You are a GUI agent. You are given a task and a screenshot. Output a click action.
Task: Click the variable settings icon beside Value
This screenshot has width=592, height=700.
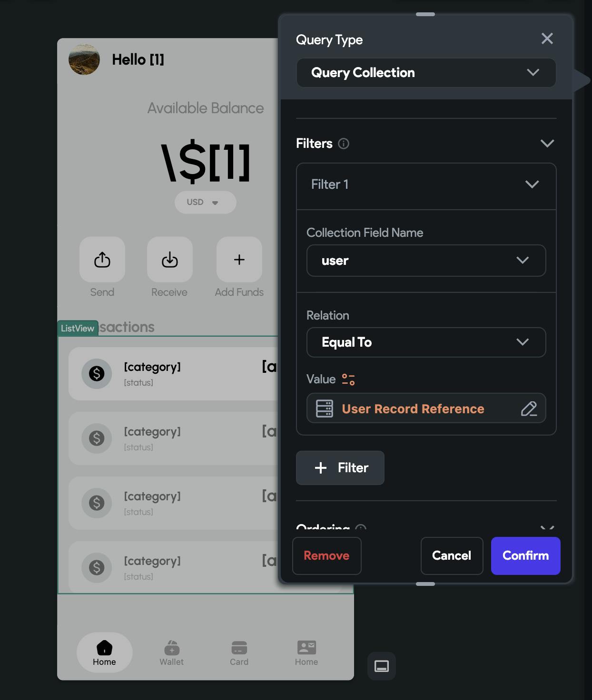[348, 379]
